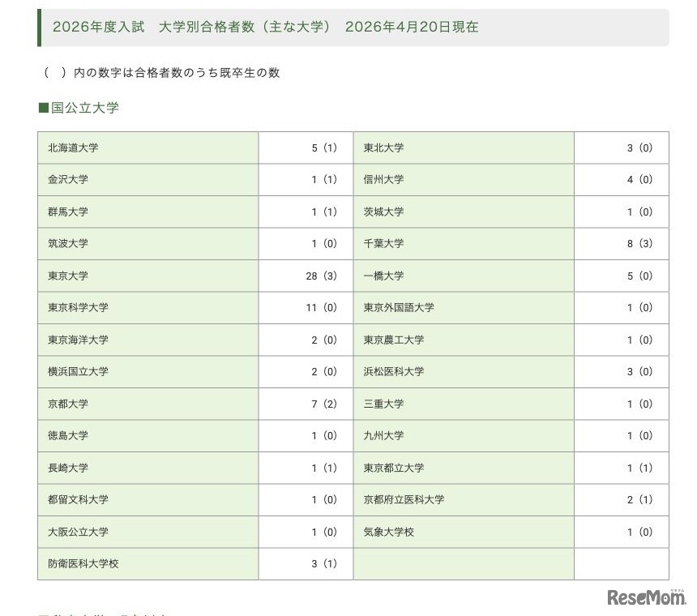Select the 東北大学 cell

tap(464, 148)
